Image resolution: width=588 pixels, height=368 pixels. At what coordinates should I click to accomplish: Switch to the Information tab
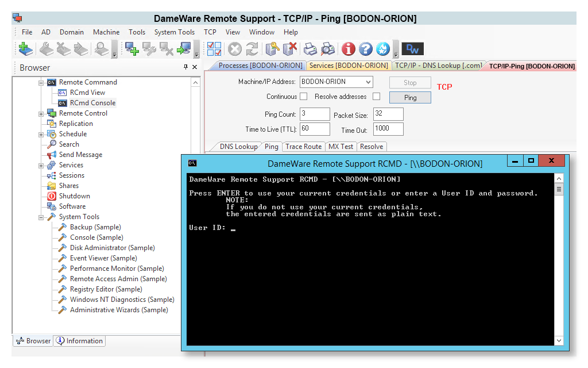point(79,341)
